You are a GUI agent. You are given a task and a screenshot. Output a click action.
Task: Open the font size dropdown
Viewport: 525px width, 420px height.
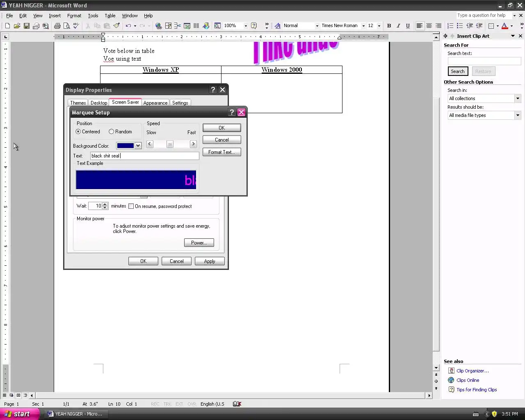[x=379, y=25]
